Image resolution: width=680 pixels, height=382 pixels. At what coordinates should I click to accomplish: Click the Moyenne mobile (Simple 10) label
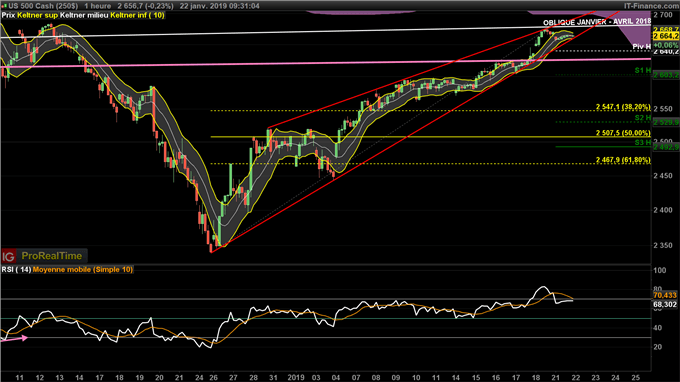point(83,270)
